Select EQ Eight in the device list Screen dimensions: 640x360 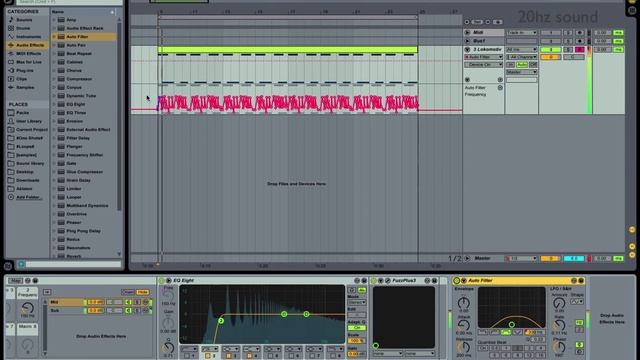[x=76, y=104]
